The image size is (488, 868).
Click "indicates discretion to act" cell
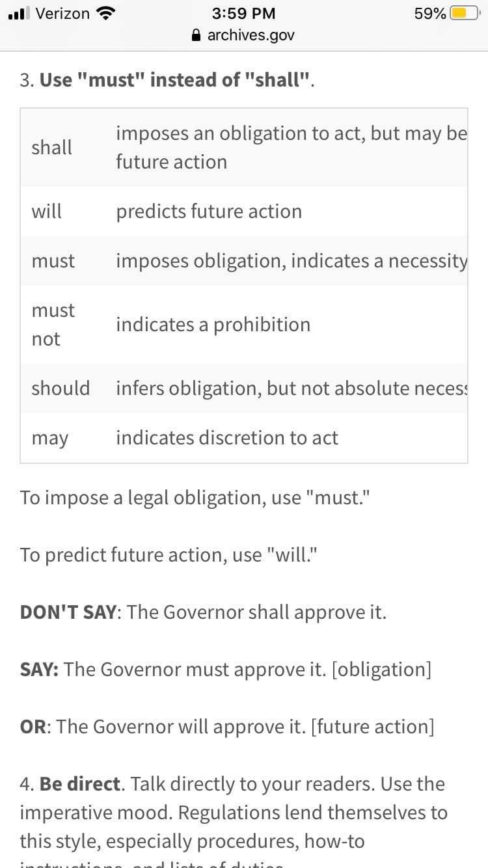227,438
